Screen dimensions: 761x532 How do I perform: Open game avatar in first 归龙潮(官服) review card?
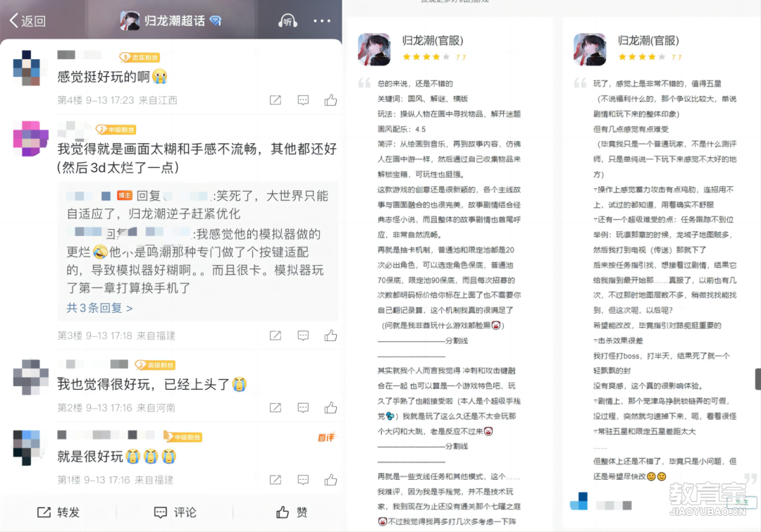[374, 49]
